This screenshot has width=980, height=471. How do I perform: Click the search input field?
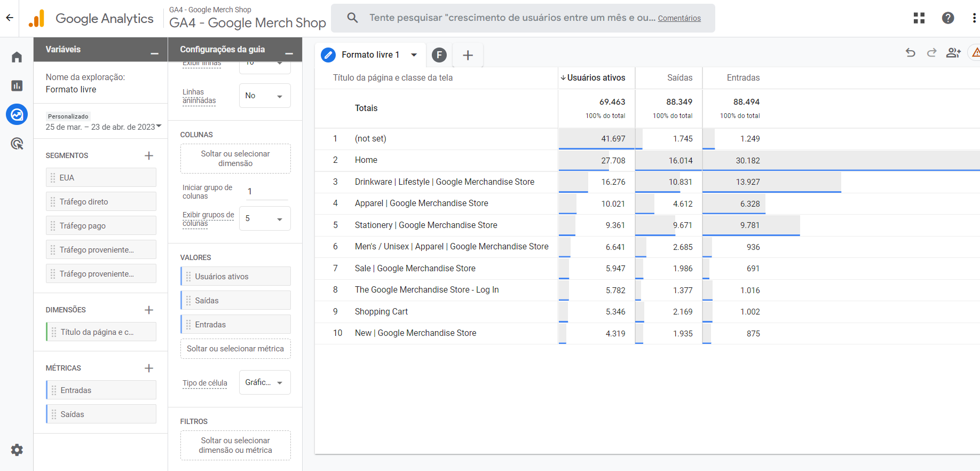click(x=512, y=18)
